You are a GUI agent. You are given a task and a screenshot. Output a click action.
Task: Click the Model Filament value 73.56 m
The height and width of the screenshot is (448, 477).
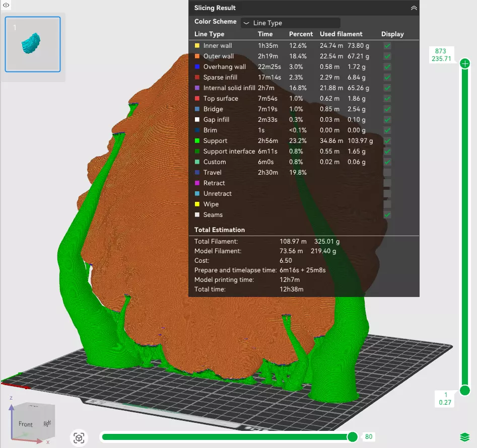click(x=291, y=251)
